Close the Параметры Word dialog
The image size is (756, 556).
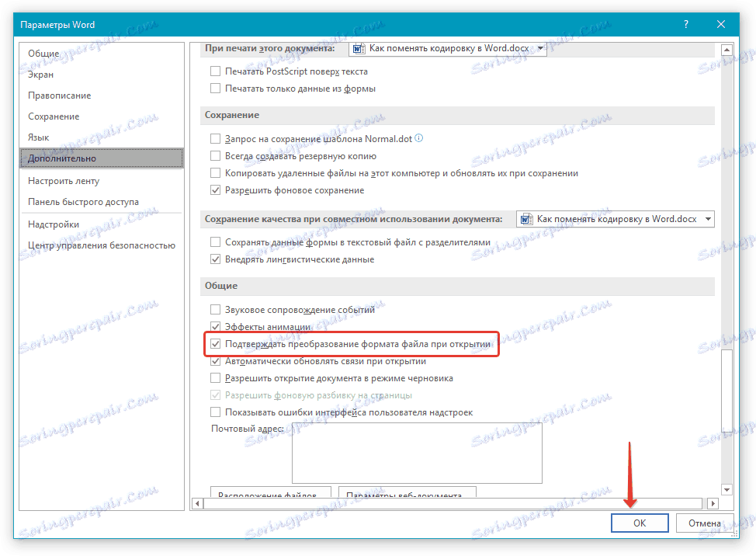pyautogui.click(x=721, y=24)
